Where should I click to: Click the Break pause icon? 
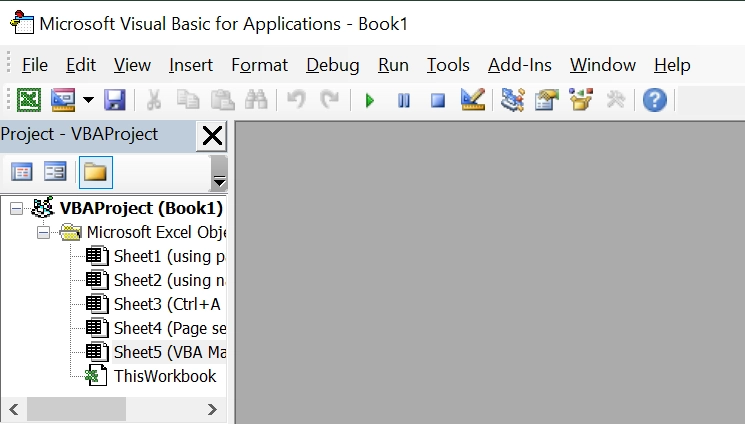[404, 100]
